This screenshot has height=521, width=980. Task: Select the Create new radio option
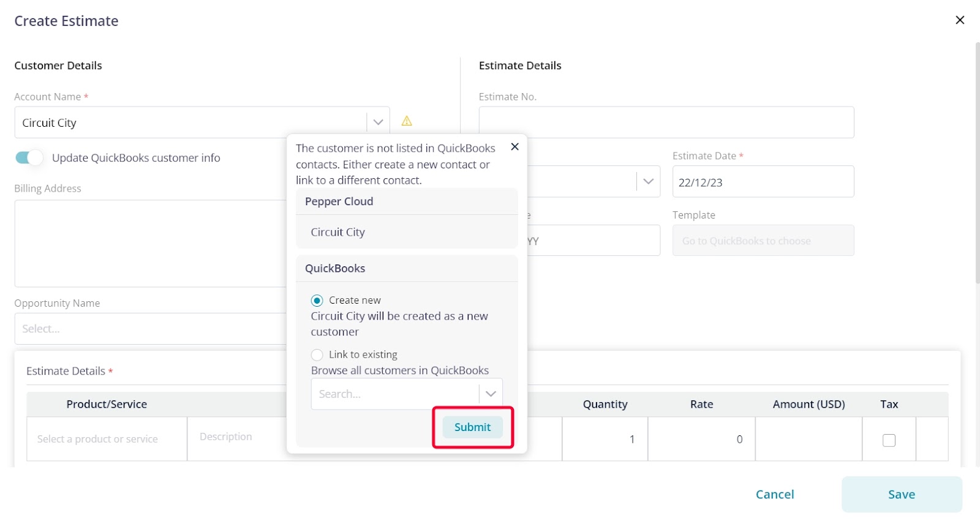coord(317,301)
